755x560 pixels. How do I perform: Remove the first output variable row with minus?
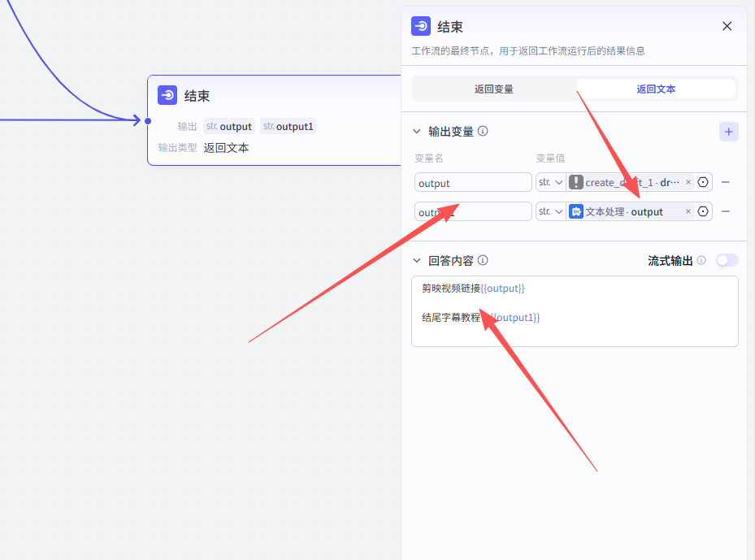[726, 183]
